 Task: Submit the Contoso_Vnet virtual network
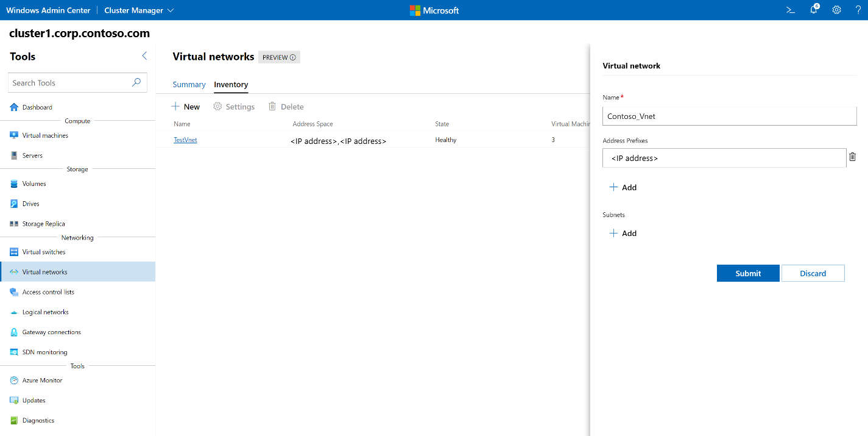[747, 273]
